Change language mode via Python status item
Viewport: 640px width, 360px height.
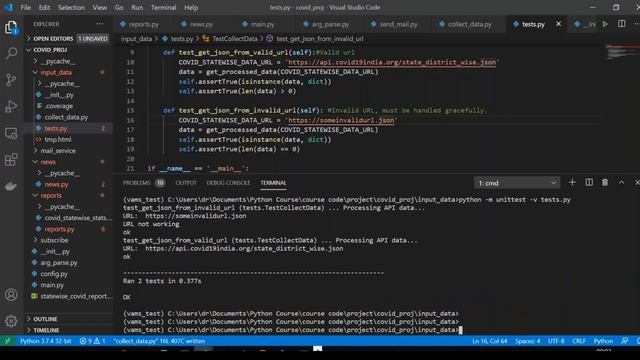point(603,341)
